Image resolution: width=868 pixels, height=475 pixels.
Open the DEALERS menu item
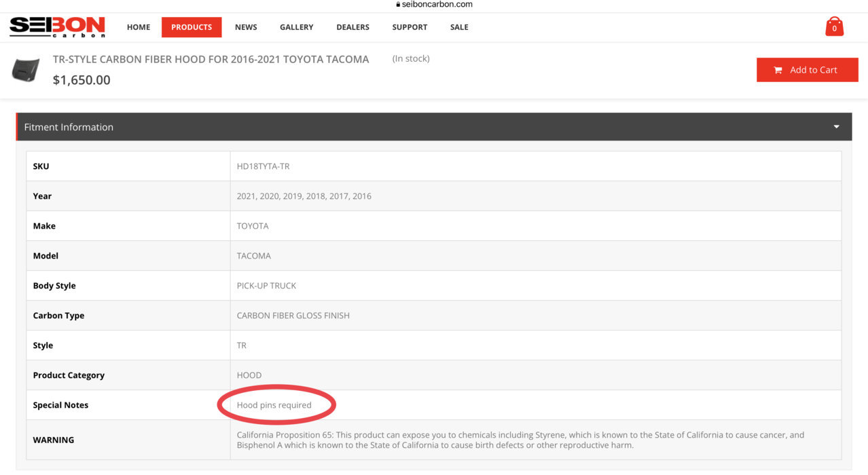(353, 27)
